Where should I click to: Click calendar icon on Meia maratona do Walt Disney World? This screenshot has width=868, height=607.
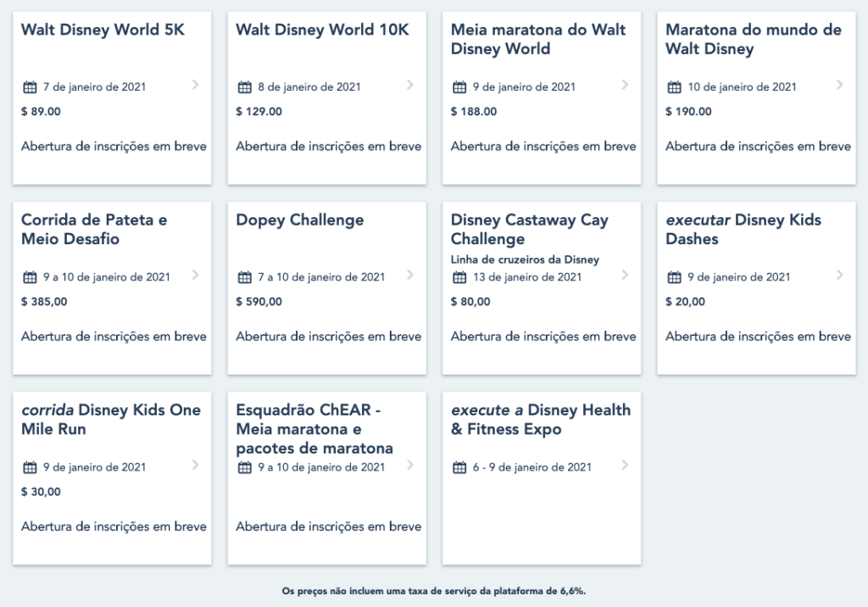[x=459, y=87]
